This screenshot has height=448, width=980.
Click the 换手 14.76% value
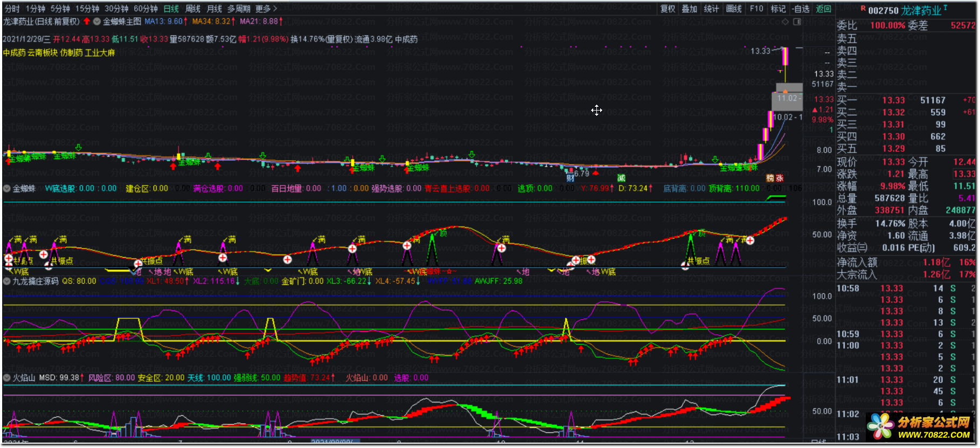(890, 224)
